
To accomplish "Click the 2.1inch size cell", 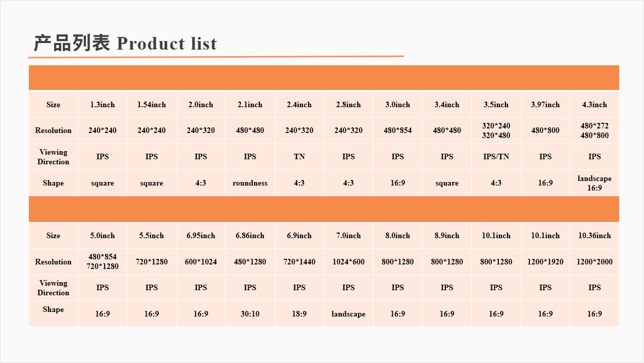I will 250,105.
